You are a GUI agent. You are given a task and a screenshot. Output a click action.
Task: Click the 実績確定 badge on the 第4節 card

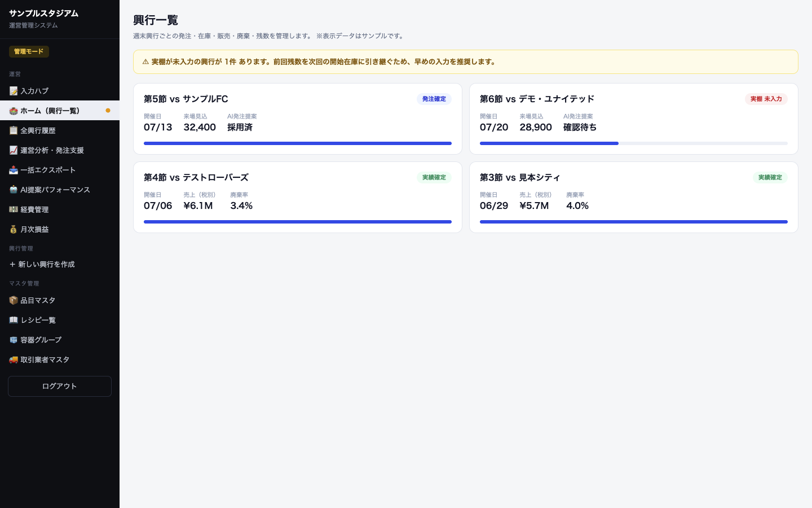tap(434, 177)
